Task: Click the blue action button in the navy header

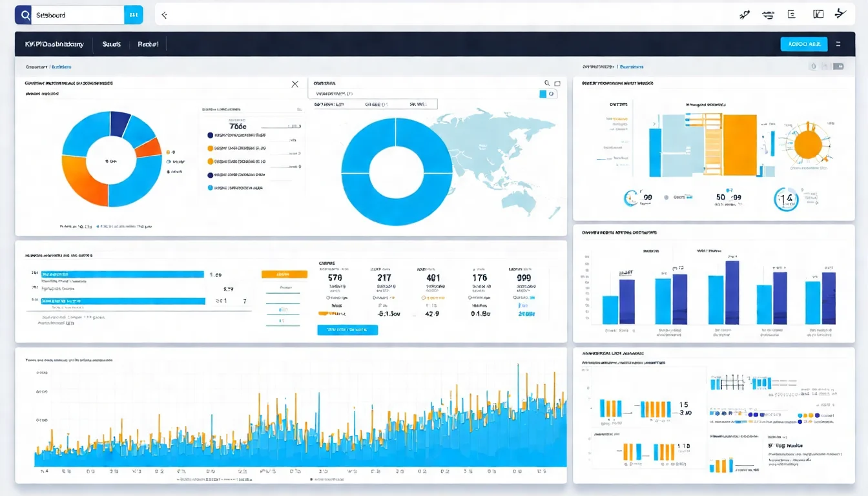Action: coord(803,44)
